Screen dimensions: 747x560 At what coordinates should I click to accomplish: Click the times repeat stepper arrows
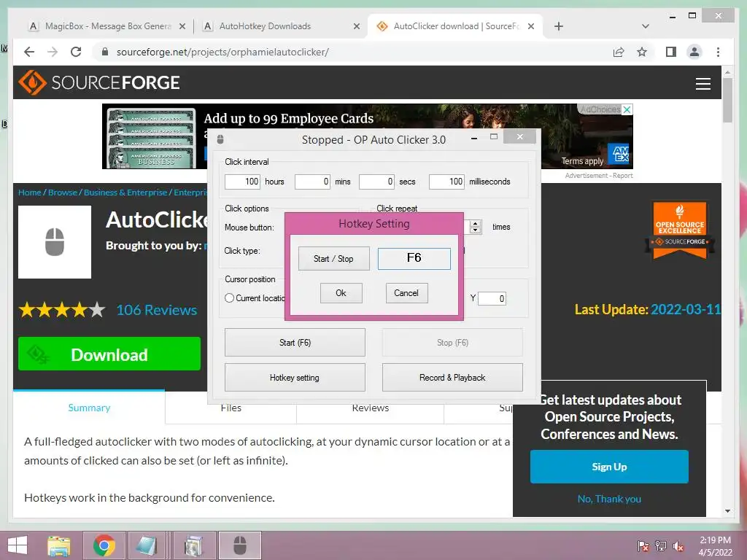tap(475, 227)
